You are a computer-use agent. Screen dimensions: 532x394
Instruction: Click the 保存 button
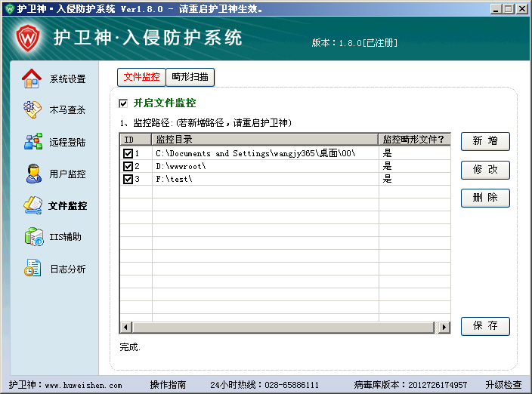[485, 326]
